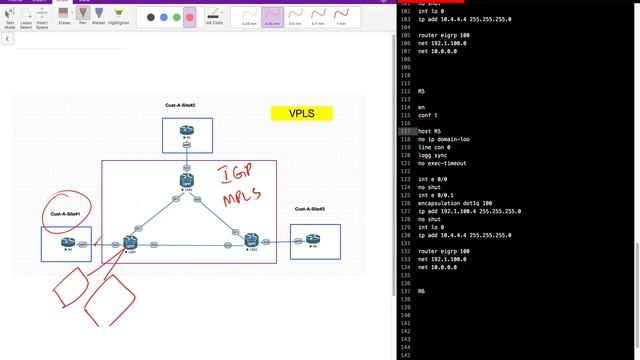Image resolution: width=640 pixels, height=360 pixels.
Task: Click the 'no ip domain-loo' line
Action: pos(444,139)
